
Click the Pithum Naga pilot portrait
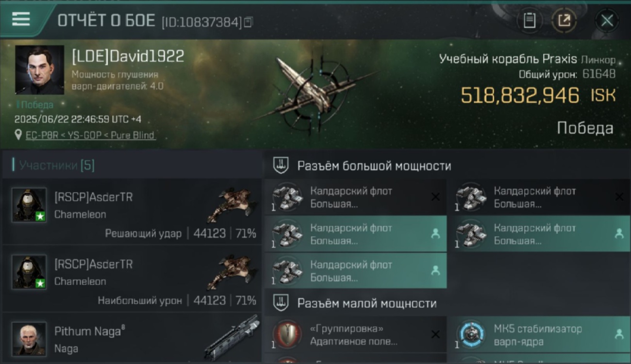(x=29, y=339)
